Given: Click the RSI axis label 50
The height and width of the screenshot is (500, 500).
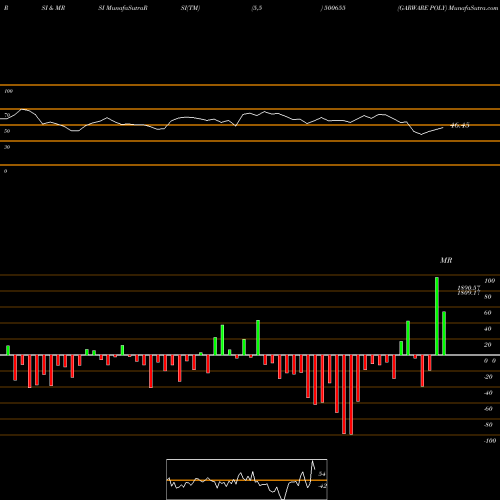Looking at the screenshot, I should (x=7, y=131).
